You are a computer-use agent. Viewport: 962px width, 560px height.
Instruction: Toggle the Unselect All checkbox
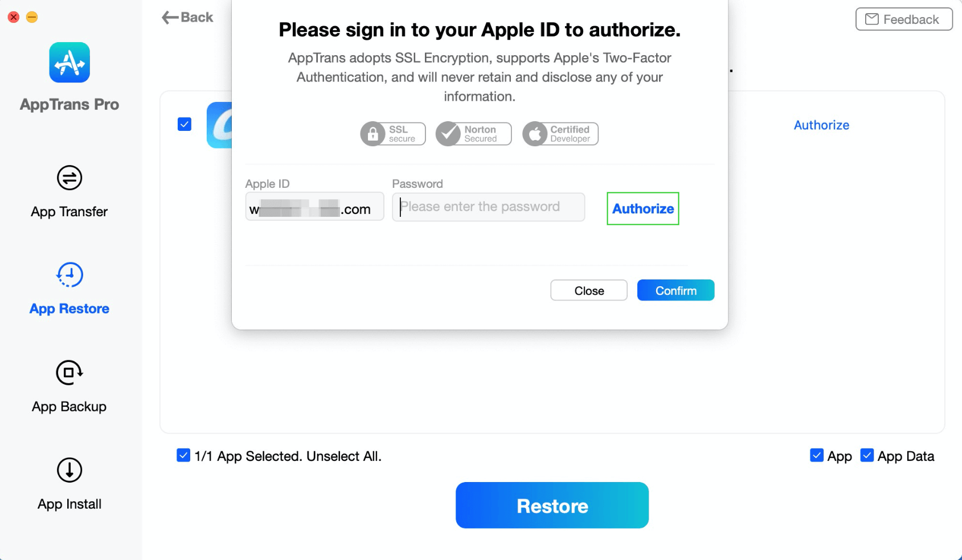click(183, 455)
